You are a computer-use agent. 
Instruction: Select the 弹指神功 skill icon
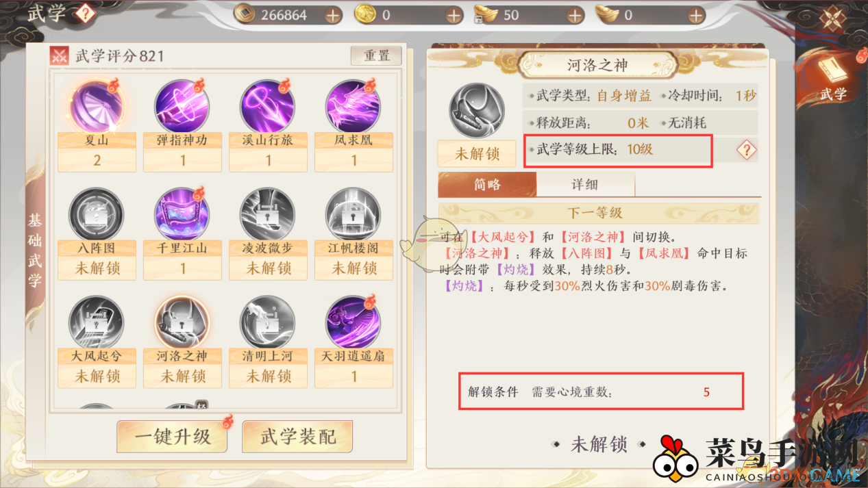point(182,106)
